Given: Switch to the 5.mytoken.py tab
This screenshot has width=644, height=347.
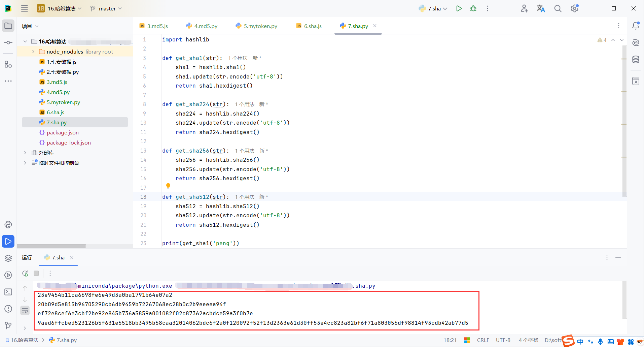Looking at the screenshot, I should [257, 26].
